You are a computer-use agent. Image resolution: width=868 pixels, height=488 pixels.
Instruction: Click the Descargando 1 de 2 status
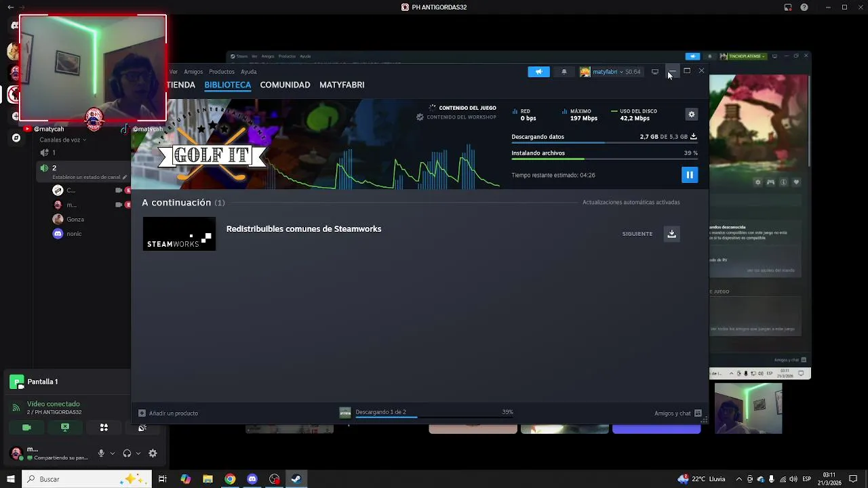[x=380, y=412]
